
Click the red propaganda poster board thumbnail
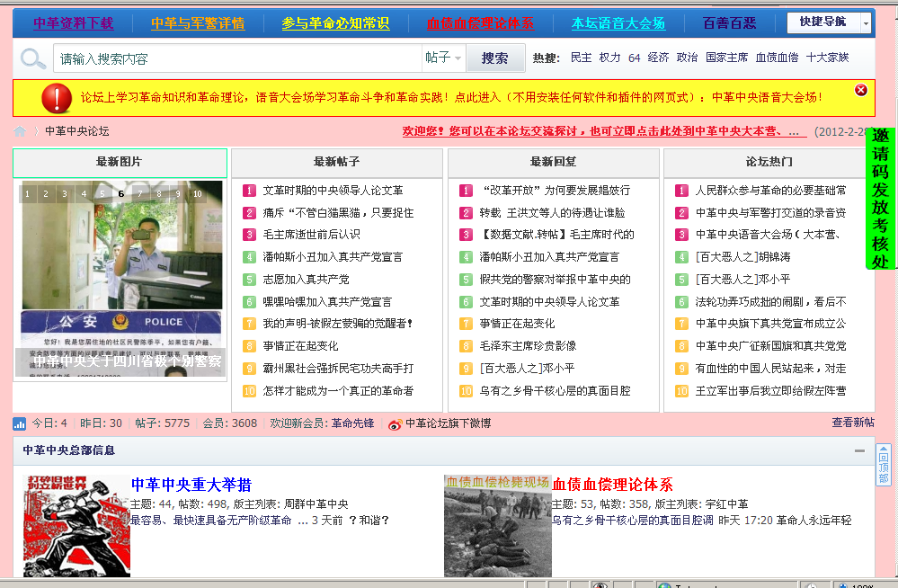(x=76, y=526)
